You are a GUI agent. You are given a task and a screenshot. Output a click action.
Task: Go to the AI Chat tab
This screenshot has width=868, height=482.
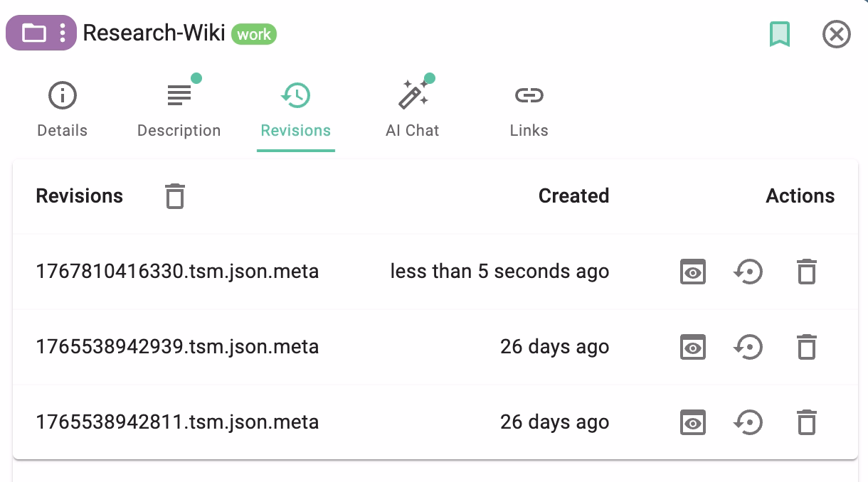tap(412, 110)
